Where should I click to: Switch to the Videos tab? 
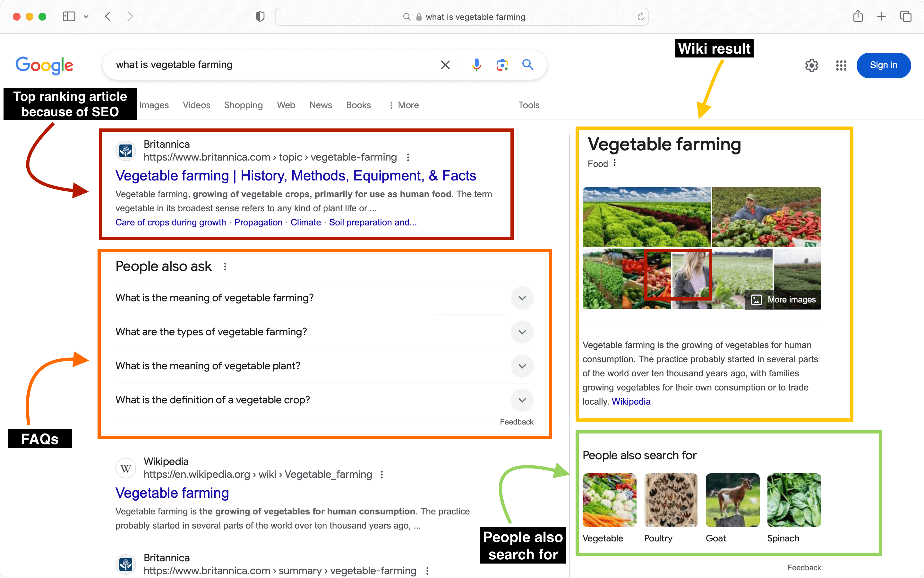pos(196,105)
